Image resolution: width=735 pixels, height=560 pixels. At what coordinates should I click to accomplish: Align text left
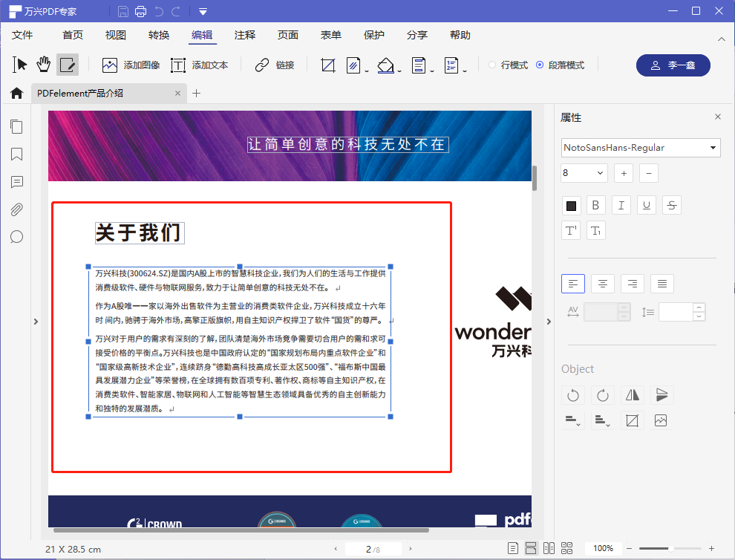pos(573,284)
